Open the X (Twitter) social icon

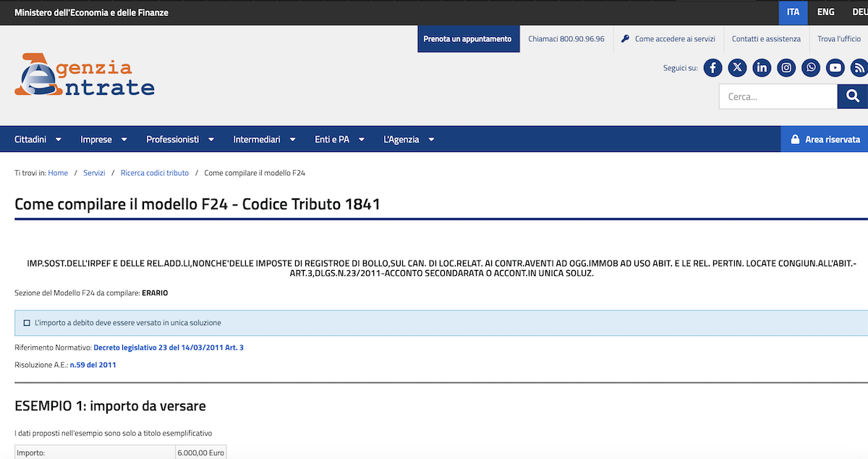[x=737, y=68]
